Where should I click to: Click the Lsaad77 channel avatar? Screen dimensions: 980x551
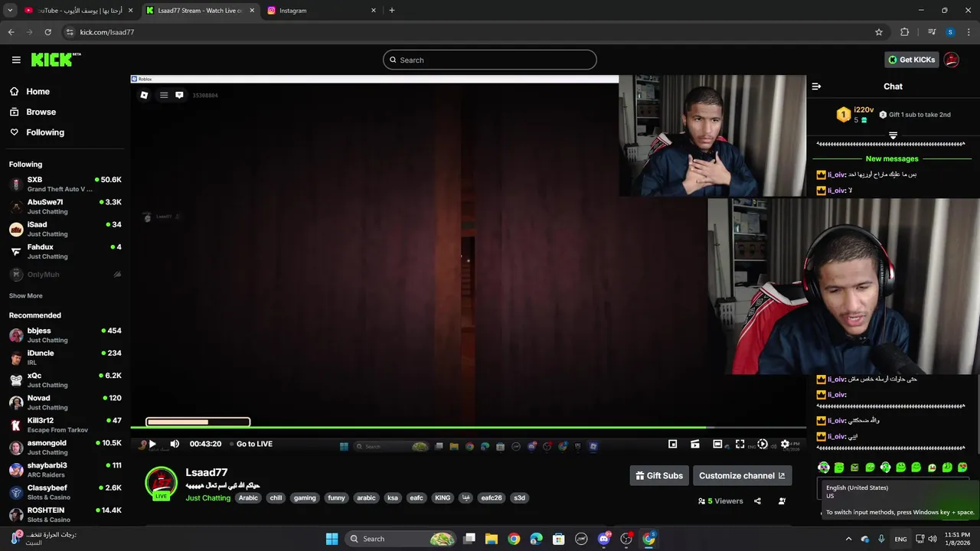point(162,483)
